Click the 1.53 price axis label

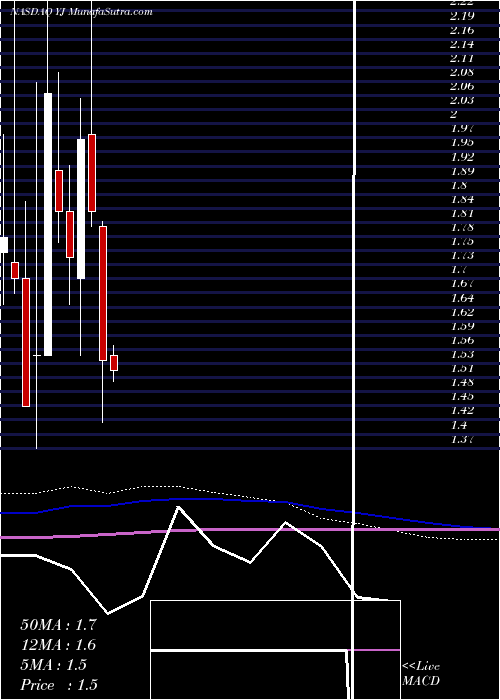[462, 354]
